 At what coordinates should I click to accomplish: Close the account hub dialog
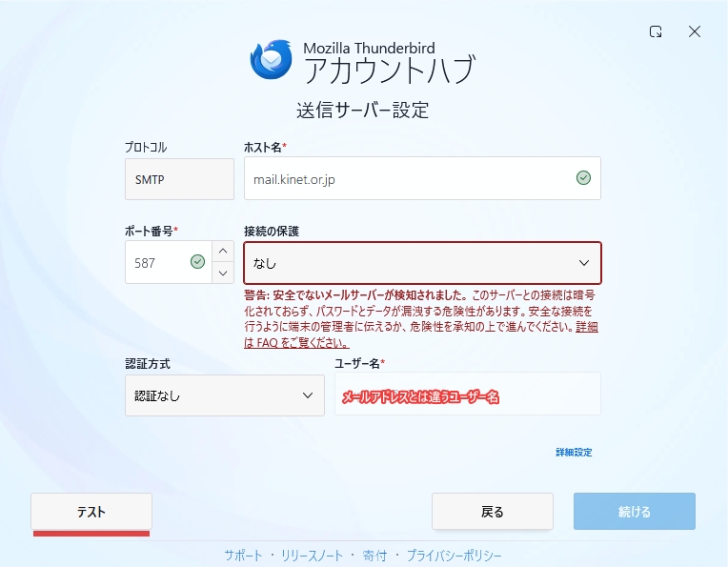tap(695, 31)
